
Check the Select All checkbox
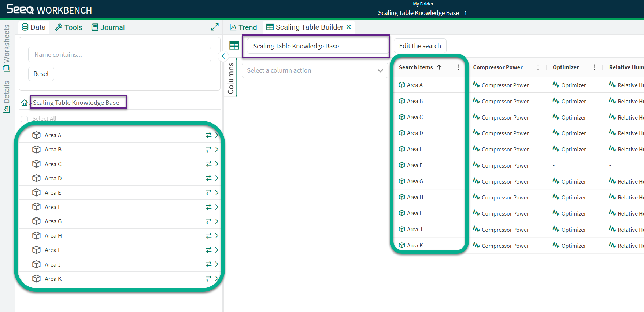[x=25, y=119]
